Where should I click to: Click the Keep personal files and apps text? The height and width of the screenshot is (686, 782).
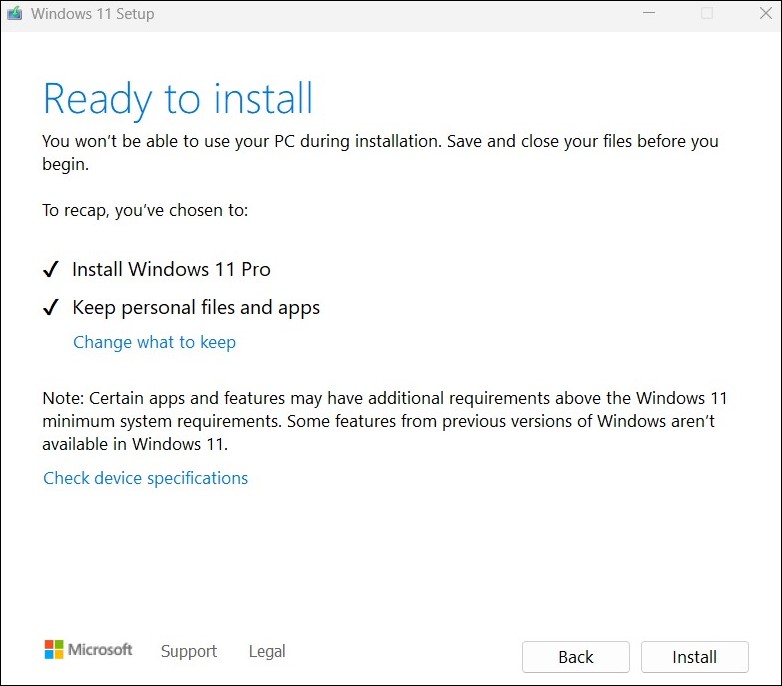click(196, 308)
